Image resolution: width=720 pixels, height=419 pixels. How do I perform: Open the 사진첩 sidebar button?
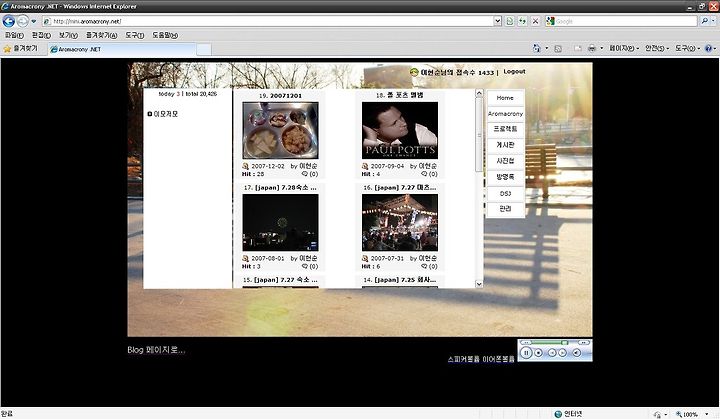pos(505,161)
